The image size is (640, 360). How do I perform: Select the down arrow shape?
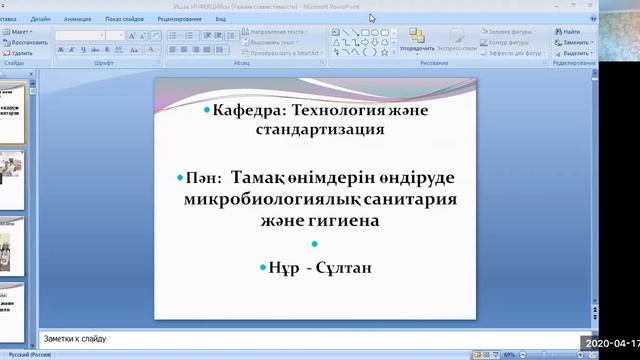[x=375, y=42]
